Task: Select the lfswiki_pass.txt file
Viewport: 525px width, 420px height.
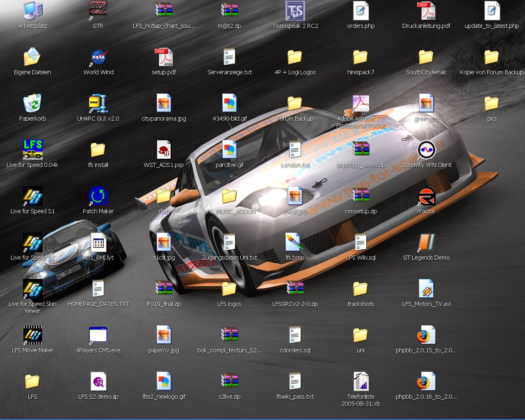Action: 295,382
